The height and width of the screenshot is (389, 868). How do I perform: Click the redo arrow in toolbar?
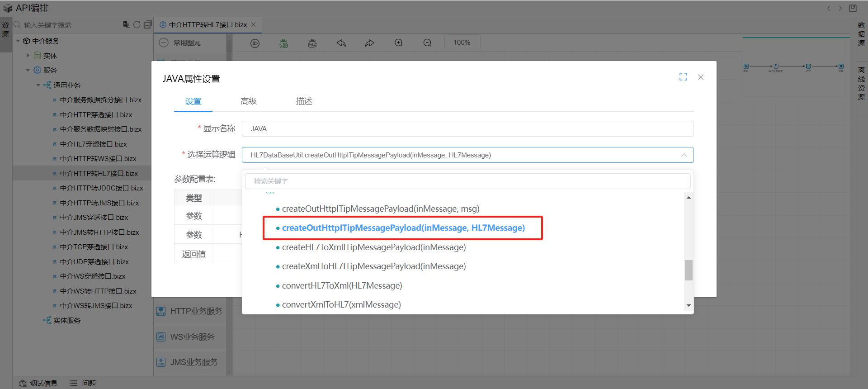(369, 43)
